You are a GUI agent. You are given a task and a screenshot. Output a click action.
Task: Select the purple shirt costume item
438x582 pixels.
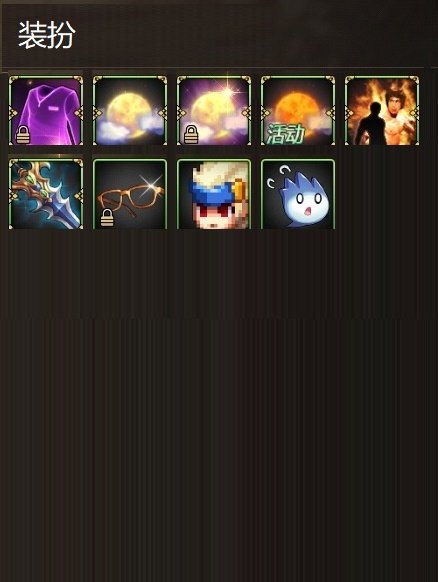click(46, 111)
